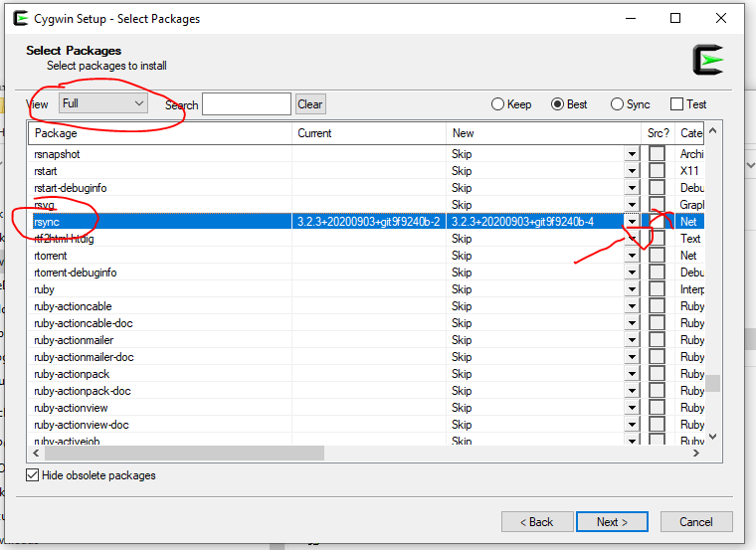Image resolution: width=756 pixels, height=550 pixels.
Task: Click rsync new version 3.2.3+20200903+git9f9240b-4
Action: 522,222
